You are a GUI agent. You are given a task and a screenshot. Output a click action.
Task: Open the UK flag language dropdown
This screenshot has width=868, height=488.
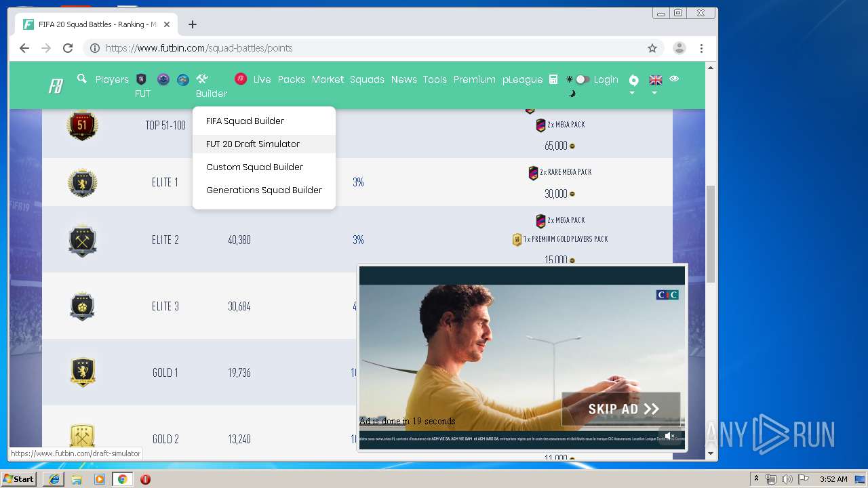click(x=655, y=83)
